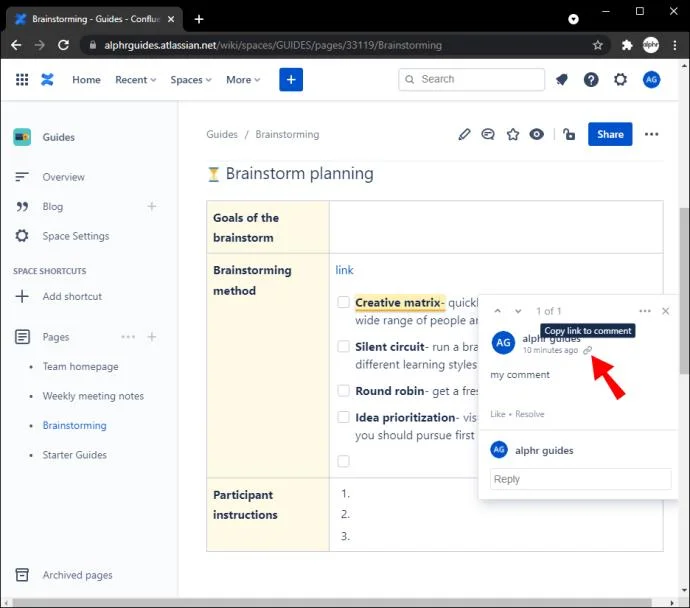Go to Home in top navigation

click(x=86, y=80)
